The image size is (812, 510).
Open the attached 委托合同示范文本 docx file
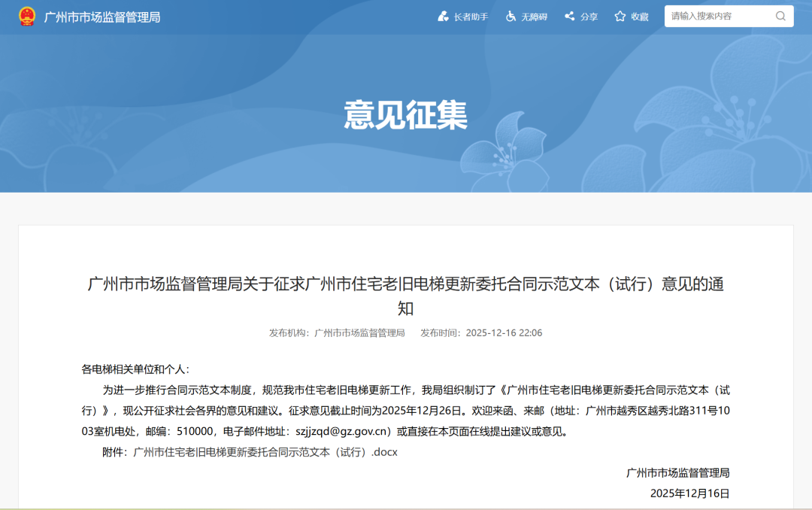[265, 452]
